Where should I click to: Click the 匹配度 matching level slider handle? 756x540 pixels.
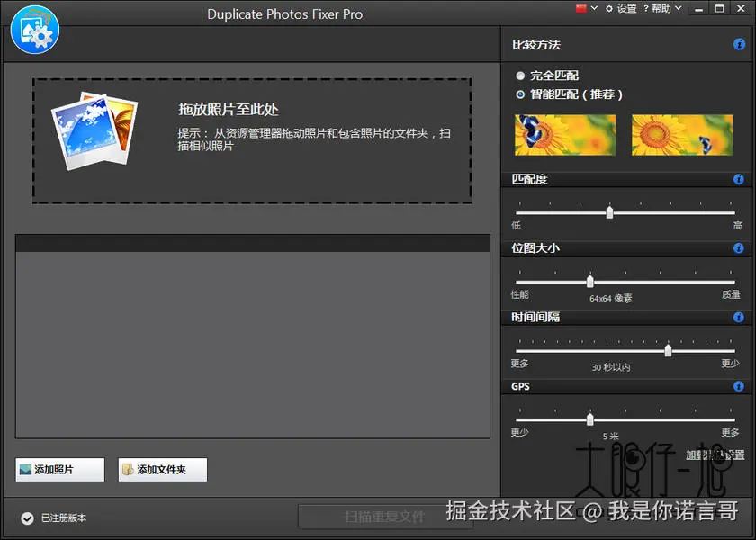pyautogui.click(x=609, y=212)
